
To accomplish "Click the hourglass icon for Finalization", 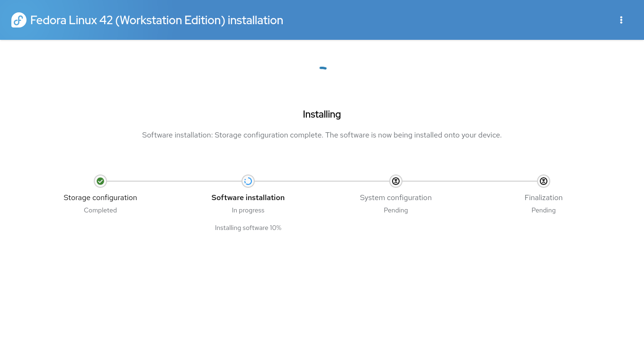I will pos(544,181).
